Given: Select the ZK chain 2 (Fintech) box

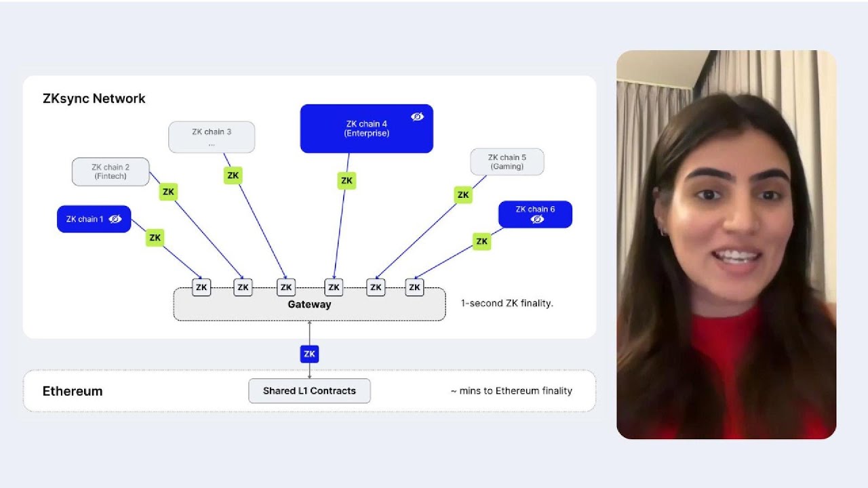Looking at the screenshot, I should tap(111, 171).
